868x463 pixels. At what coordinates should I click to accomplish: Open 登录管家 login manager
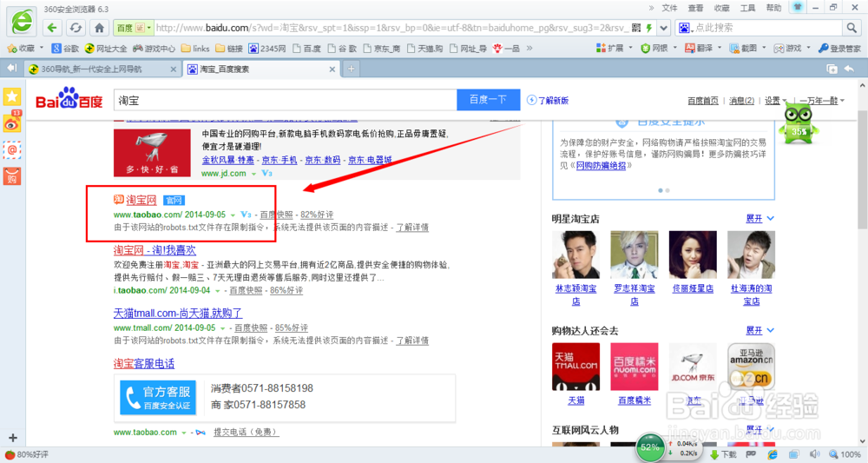click(839, 49)
